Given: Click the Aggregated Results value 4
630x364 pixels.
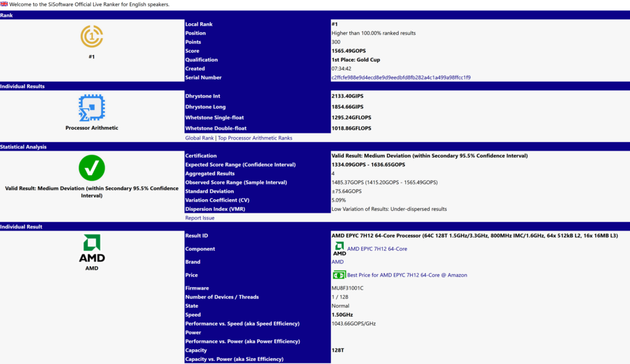Looking at the screenshot, I should click(333, 173).
